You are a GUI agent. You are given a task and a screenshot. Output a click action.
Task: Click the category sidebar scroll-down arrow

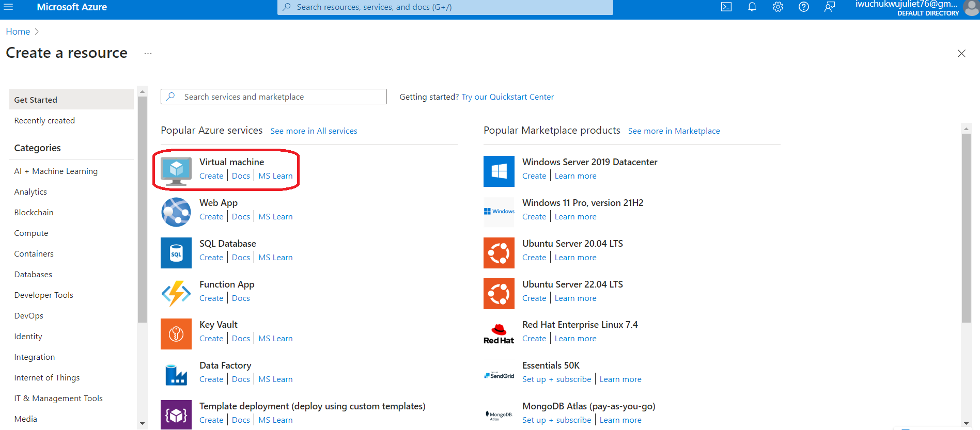pos(142,424)
